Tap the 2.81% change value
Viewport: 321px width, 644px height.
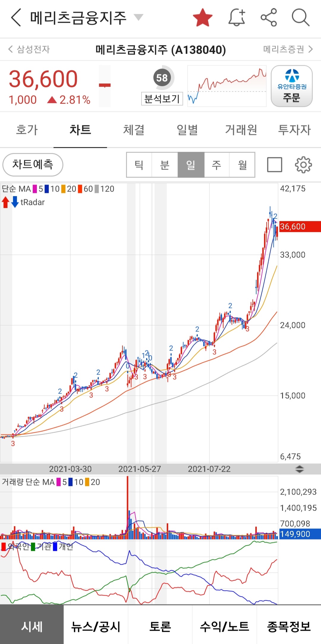(75, 100)
